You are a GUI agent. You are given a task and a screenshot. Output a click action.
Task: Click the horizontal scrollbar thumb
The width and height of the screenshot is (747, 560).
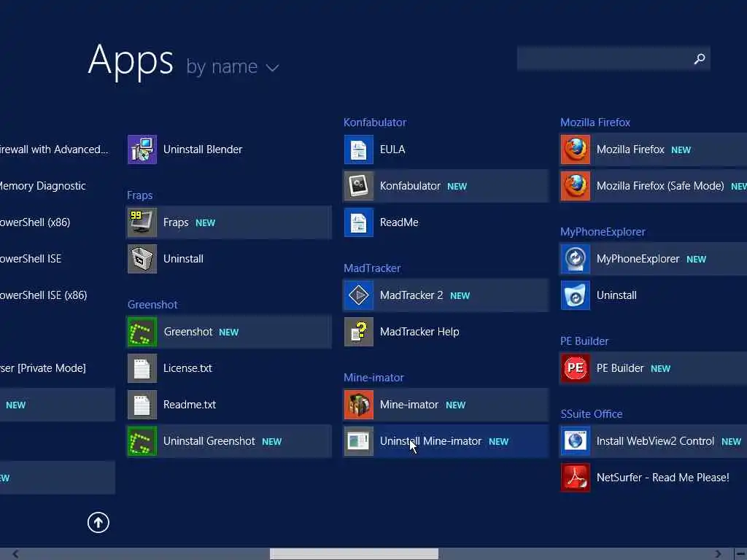[354, 554]
